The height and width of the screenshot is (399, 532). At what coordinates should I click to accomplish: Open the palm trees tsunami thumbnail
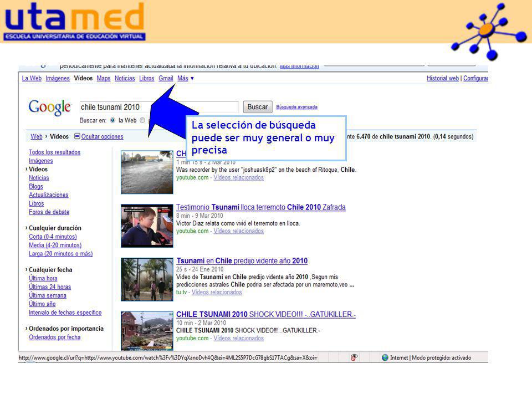147,279
